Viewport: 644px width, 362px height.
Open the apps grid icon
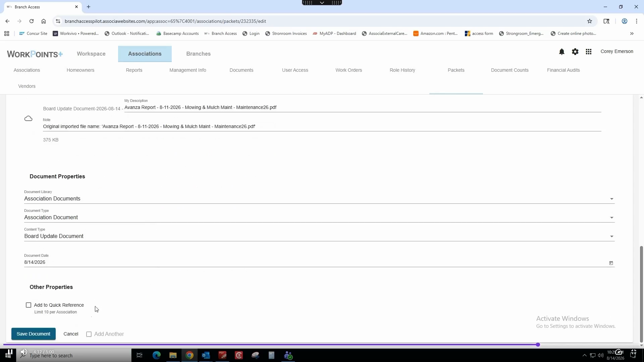(x=589, y=52)
